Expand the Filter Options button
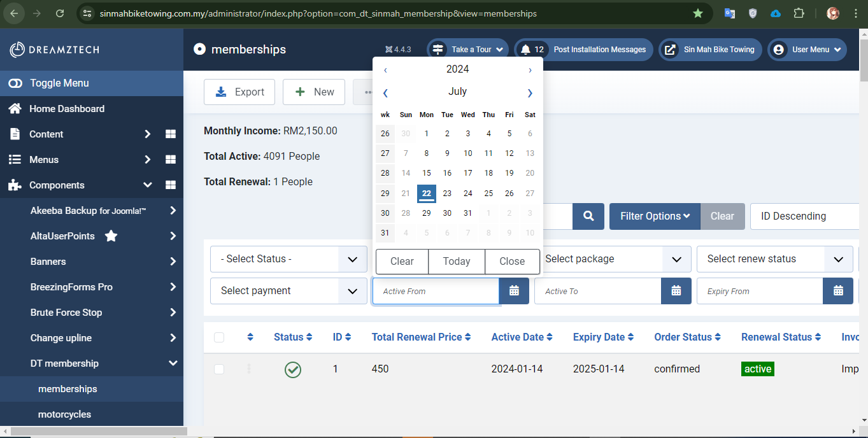Screen dimensions: 868x438 (655, 216)
